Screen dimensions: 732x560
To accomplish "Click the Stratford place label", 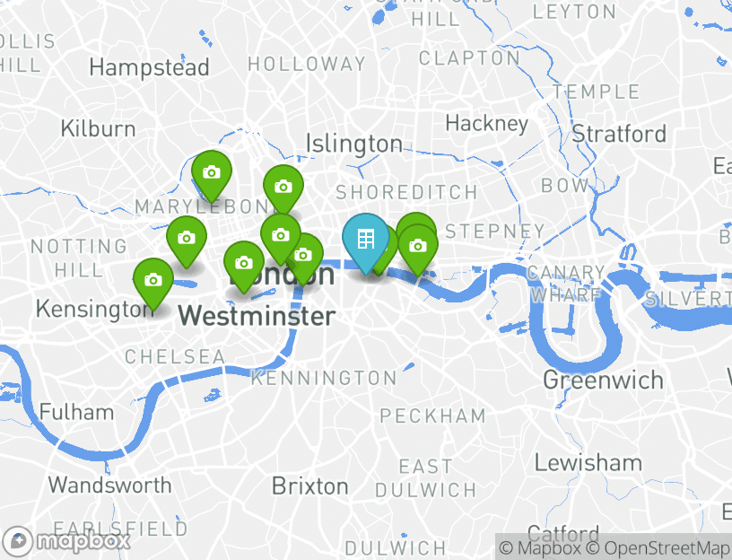I will [x=620, y=134].
